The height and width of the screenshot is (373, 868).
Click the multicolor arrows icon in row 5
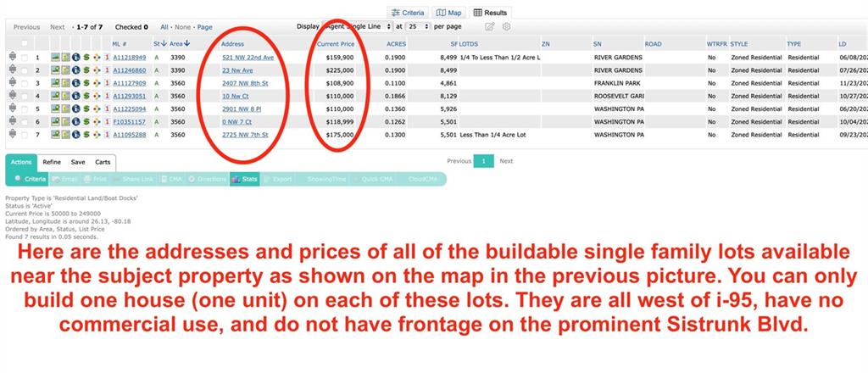point(96,109)
